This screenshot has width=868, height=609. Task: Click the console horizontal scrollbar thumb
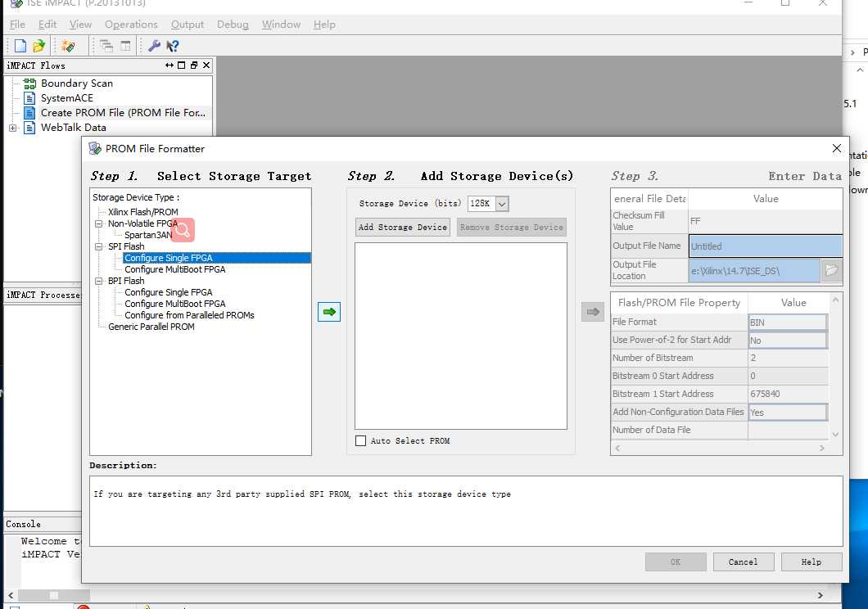54,596
